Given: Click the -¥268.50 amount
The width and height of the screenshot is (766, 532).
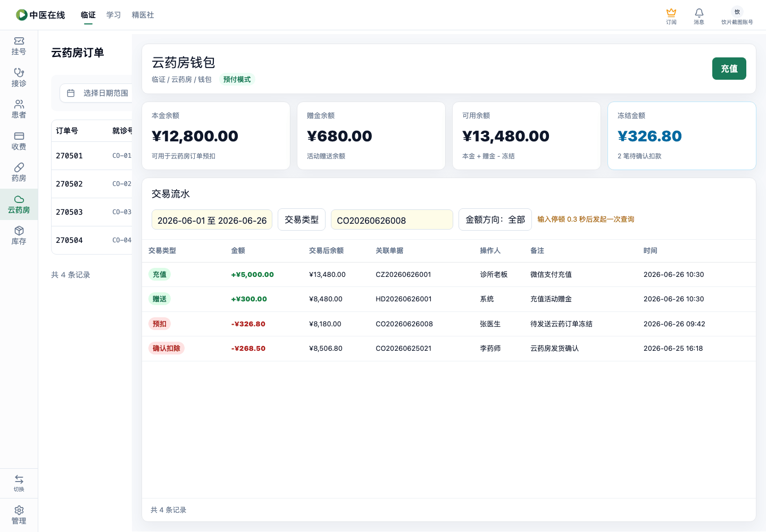Looking at the screenshot, I should click(248, 349).
